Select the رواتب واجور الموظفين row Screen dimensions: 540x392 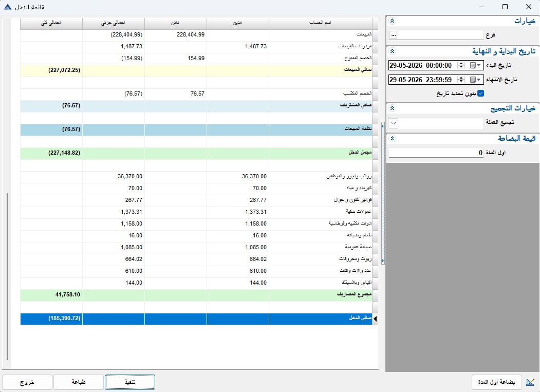(196, 176)
